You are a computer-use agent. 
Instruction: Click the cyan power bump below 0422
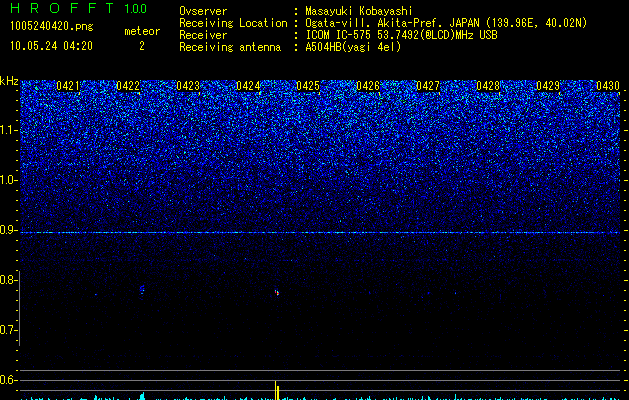(141, 396)
